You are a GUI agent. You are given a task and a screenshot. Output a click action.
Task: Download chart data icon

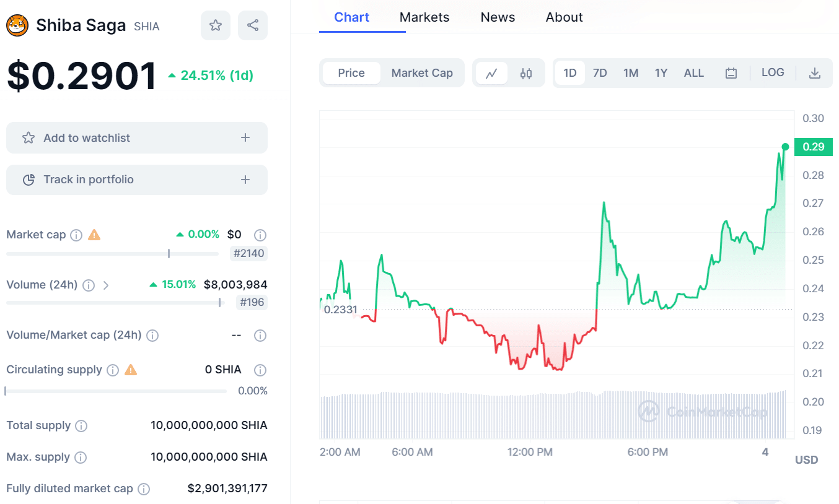[x=815, y=73]
